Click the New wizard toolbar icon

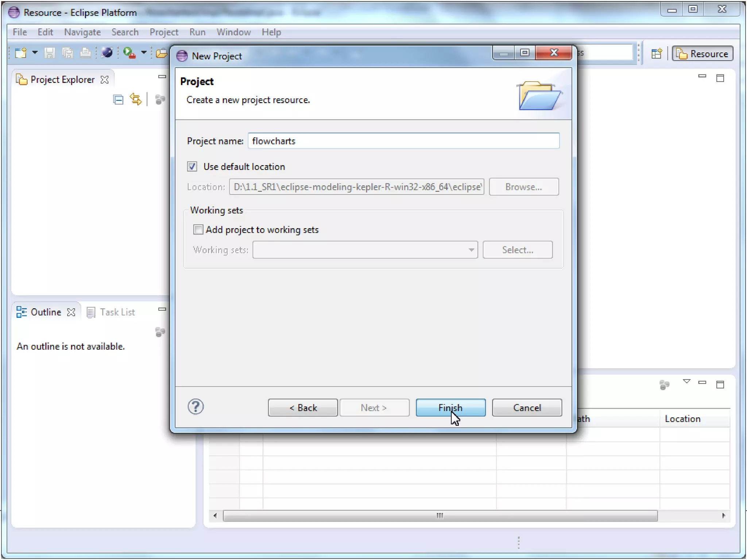click(21, 53)
